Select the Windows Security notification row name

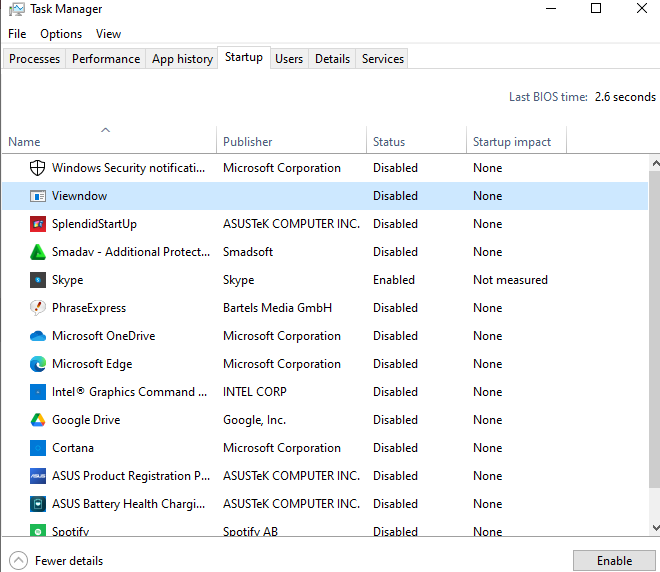[x=128, y=168]
